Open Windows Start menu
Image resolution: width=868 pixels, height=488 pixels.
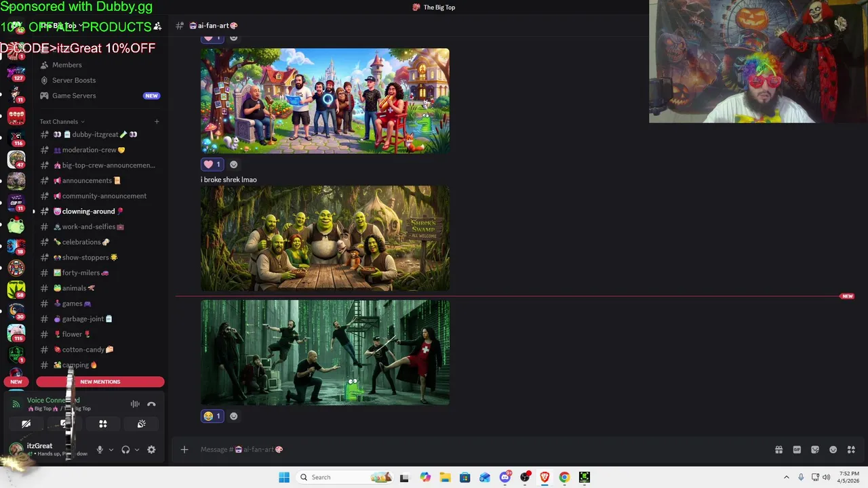pos(284,477)
